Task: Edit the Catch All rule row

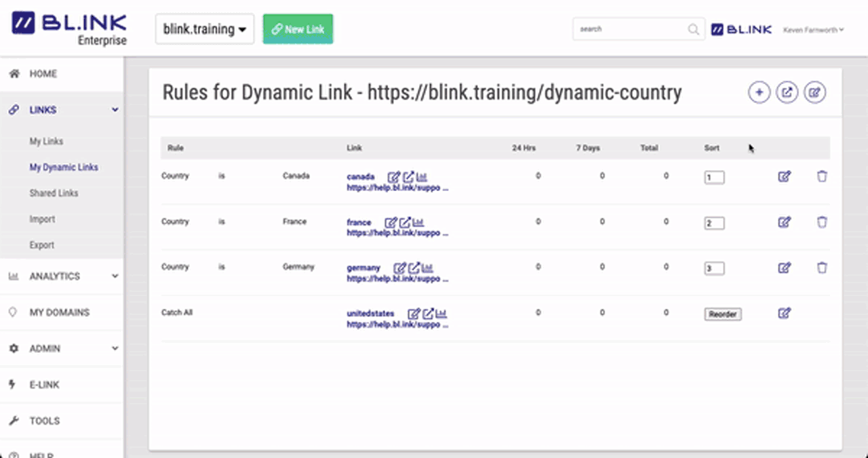Action: 785,313
